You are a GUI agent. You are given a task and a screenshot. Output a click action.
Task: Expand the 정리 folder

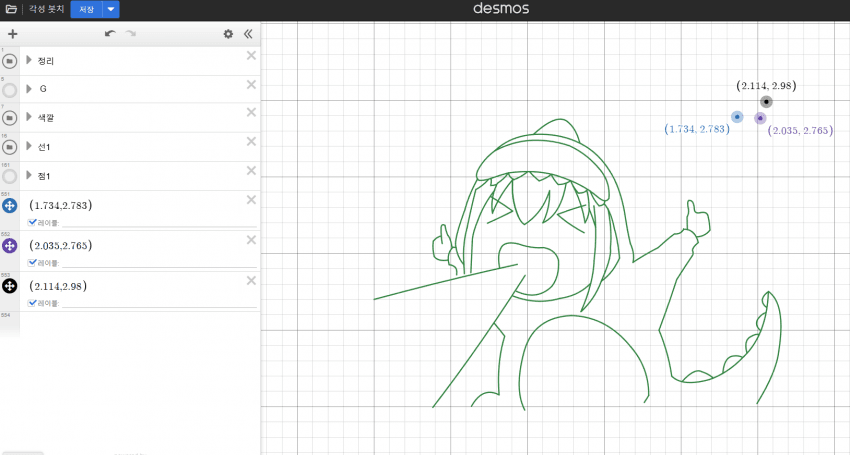(29, 60)
